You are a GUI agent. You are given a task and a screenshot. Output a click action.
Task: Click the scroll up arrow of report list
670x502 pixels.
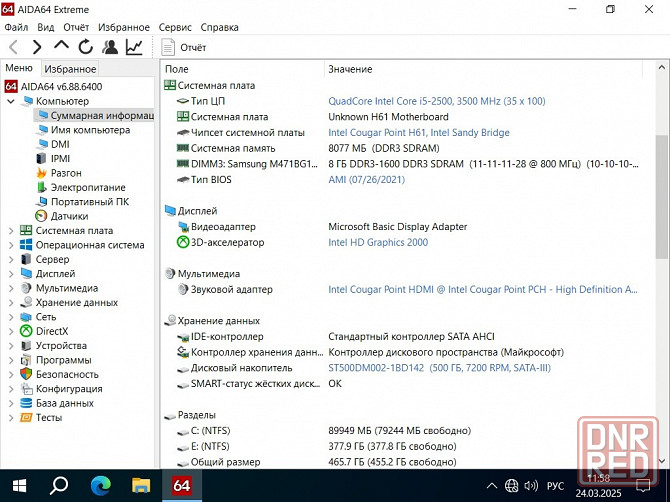(x=661, y=68)
